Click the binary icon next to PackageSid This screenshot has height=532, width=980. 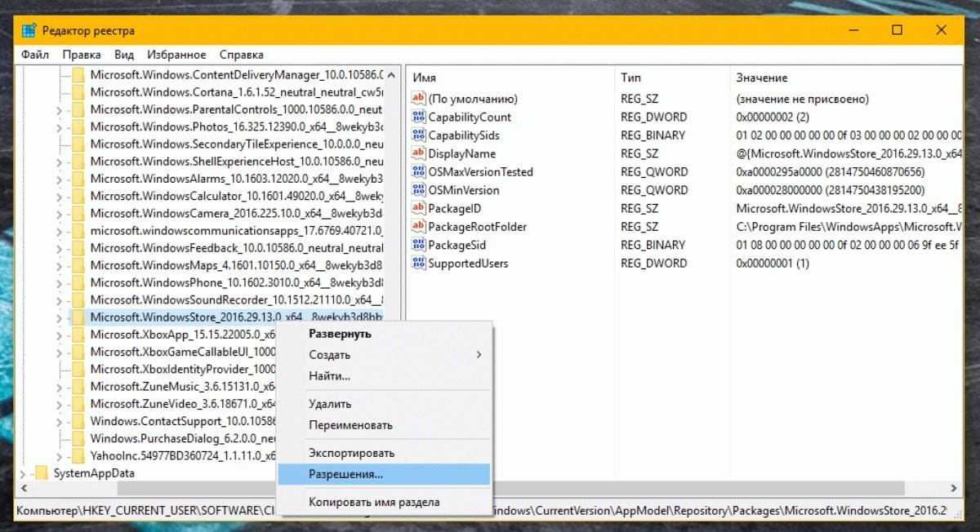coord(419,245)
